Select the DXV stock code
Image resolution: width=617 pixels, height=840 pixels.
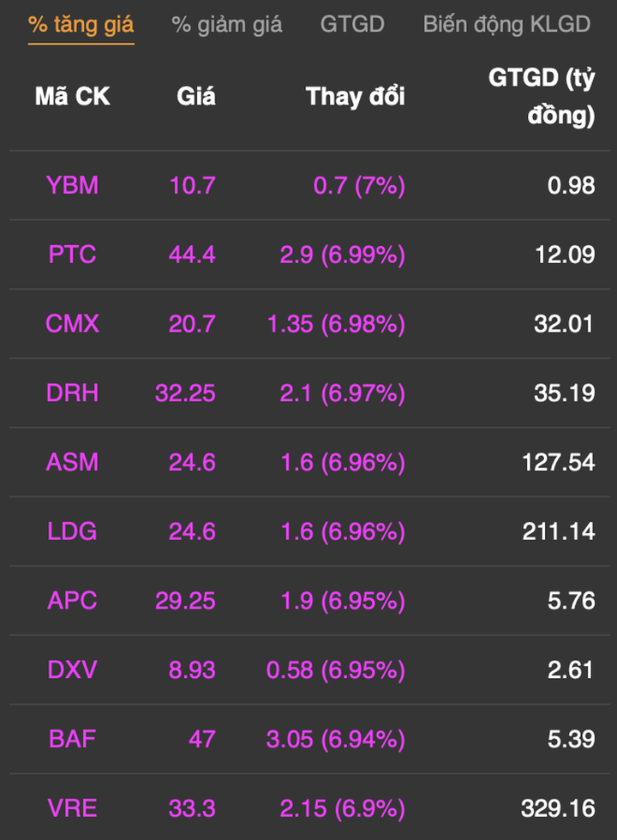click(72, 669)
